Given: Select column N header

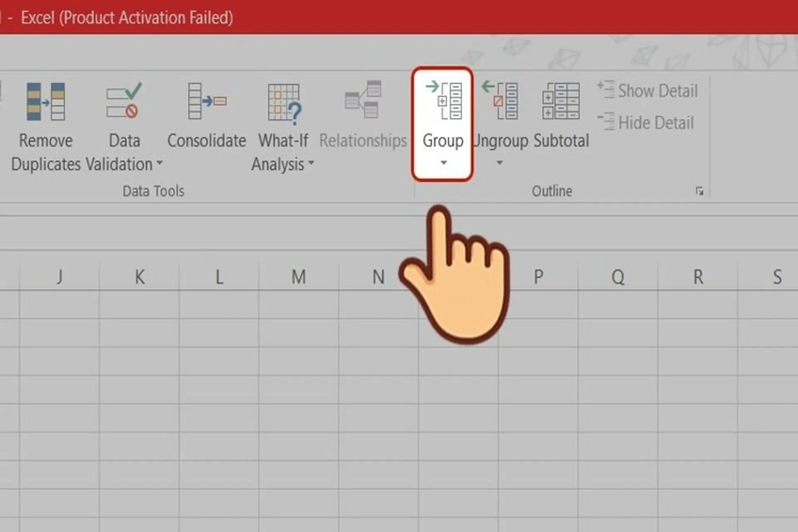Looking at the screenshot, I should pyautogui.click(x=378, y=277).
